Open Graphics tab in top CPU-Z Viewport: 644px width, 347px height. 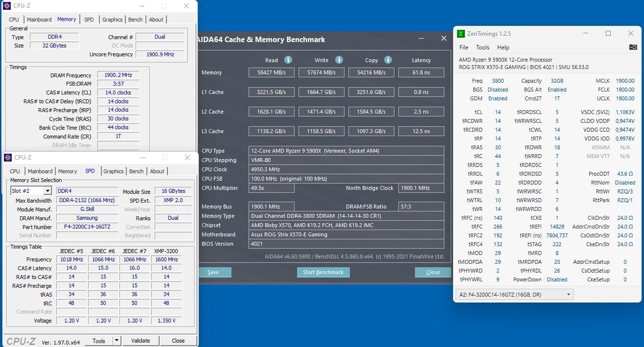tap(112, 20)
